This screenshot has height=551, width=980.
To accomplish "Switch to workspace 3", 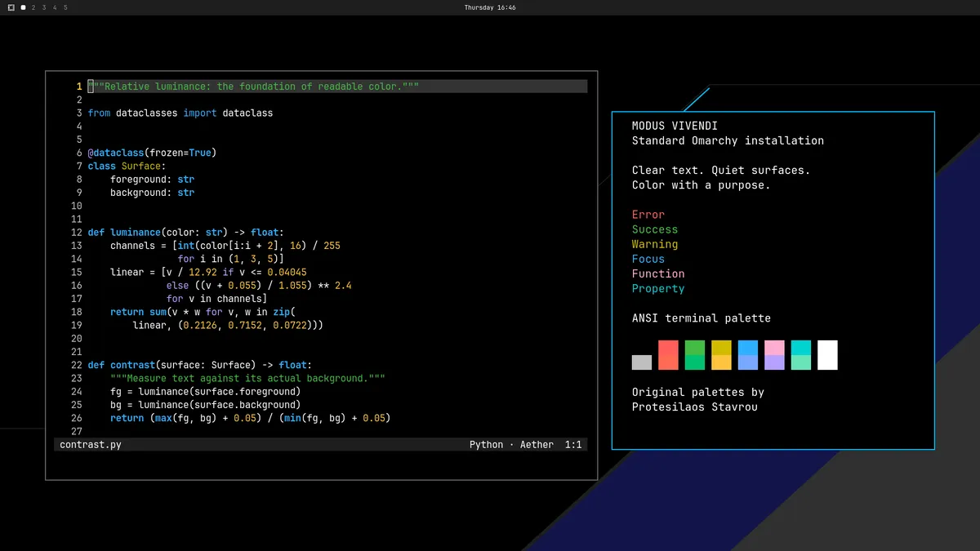I will [44, 7].
